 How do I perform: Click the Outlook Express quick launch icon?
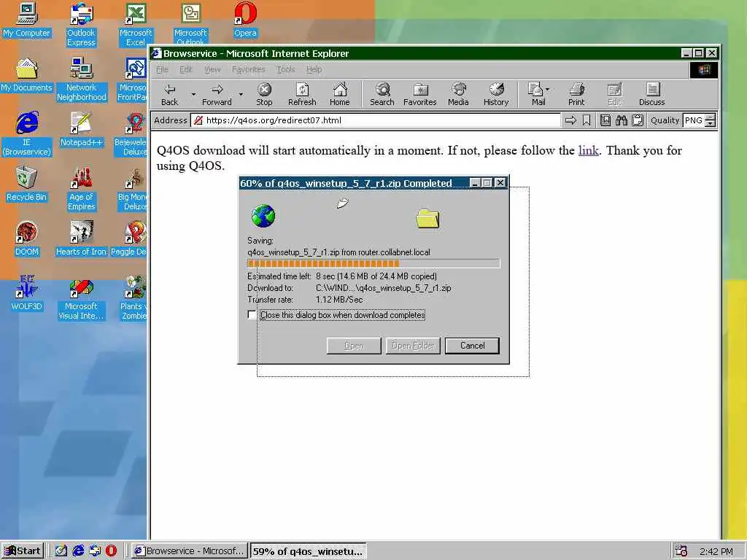click(x=95, y=551)
